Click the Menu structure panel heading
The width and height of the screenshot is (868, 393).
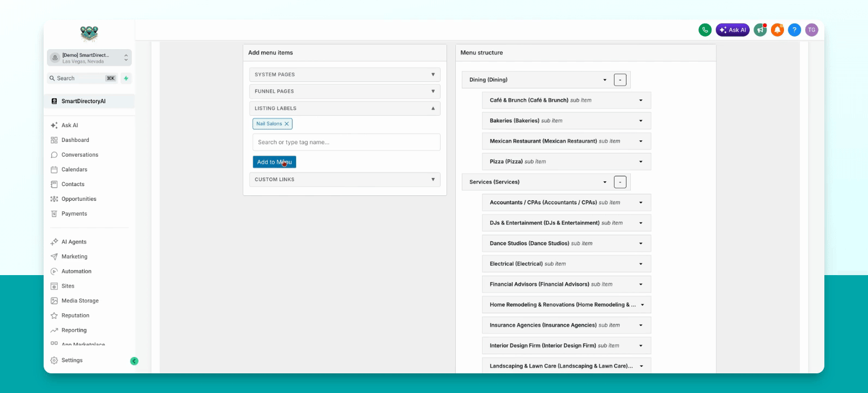481,53
